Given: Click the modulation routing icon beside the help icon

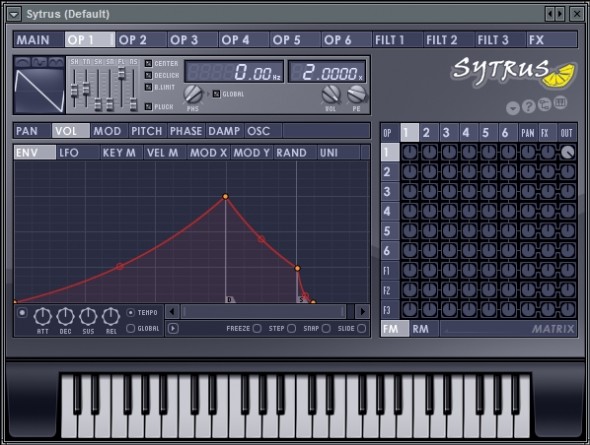Looking at the screenshot, I should (544, 105).
